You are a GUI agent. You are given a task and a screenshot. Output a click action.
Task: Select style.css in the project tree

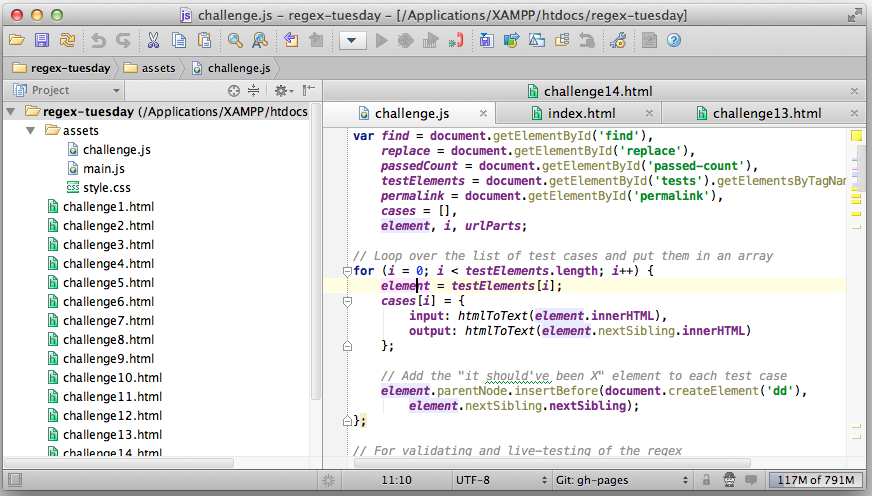pos(98,187)
